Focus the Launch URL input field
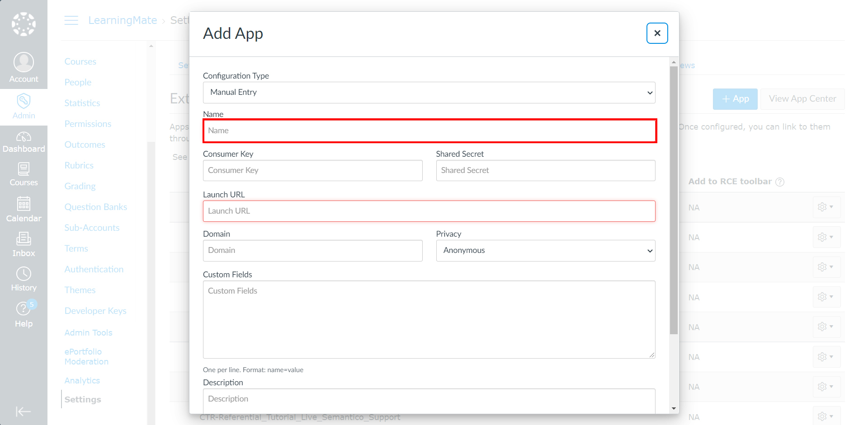Screen dimensions: 868x425 [x=429, y=211]
